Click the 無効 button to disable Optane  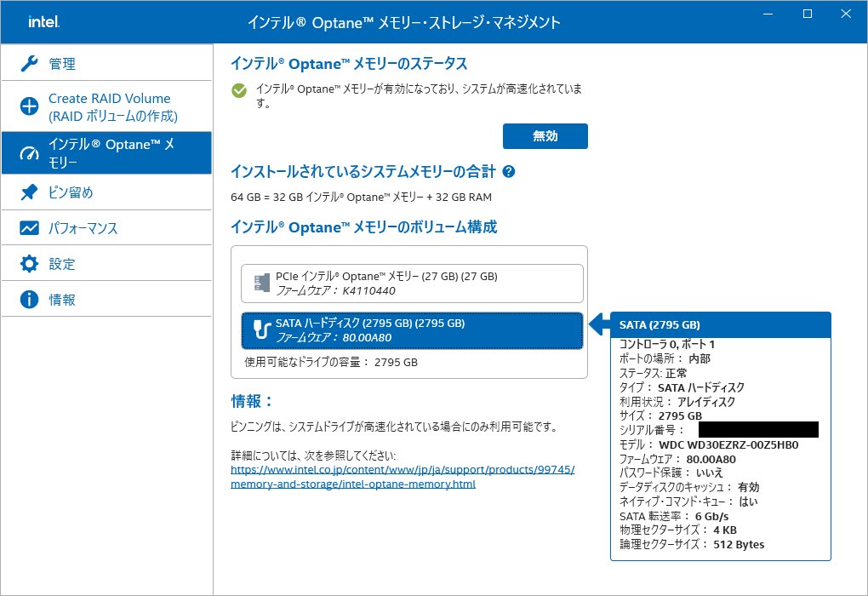pyautogui.click(x=545, y=135)
